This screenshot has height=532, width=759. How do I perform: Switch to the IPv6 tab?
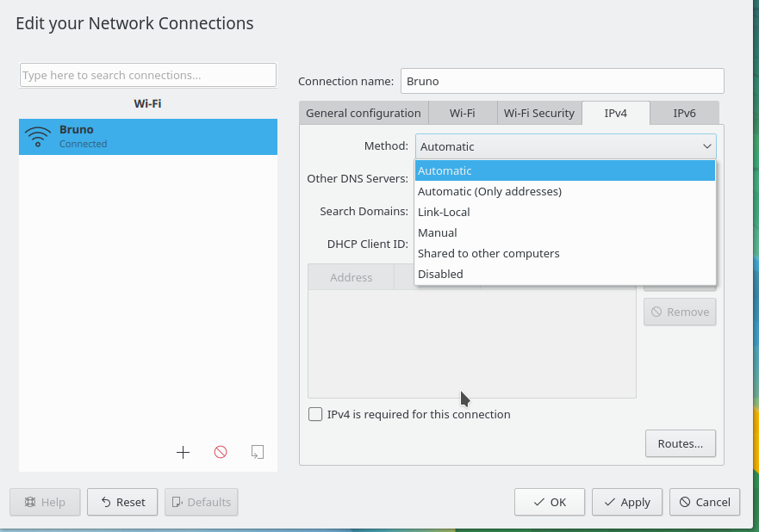point(684,113)
